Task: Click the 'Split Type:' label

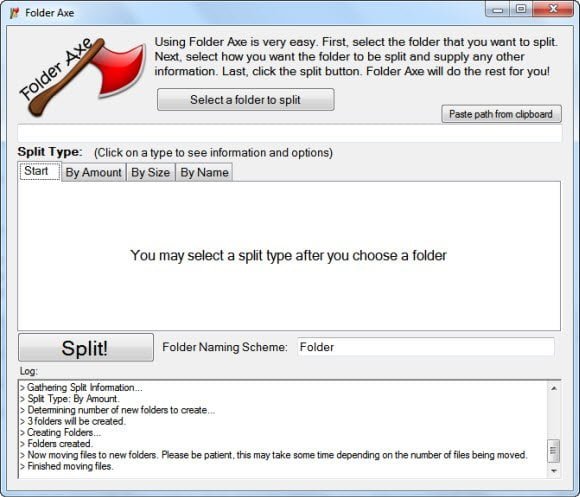Action: [x=50, y=152]
